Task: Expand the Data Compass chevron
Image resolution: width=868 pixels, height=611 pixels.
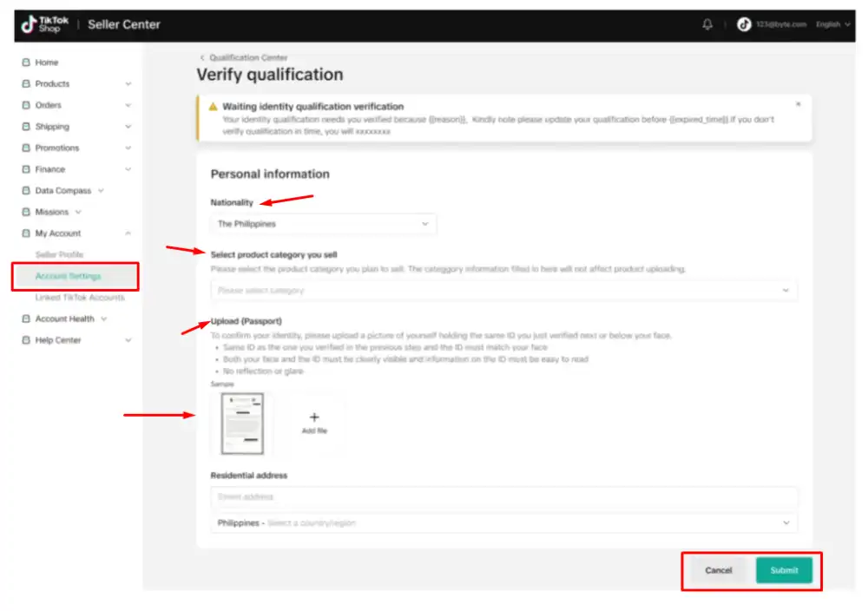Action: [x=102, y=191]
